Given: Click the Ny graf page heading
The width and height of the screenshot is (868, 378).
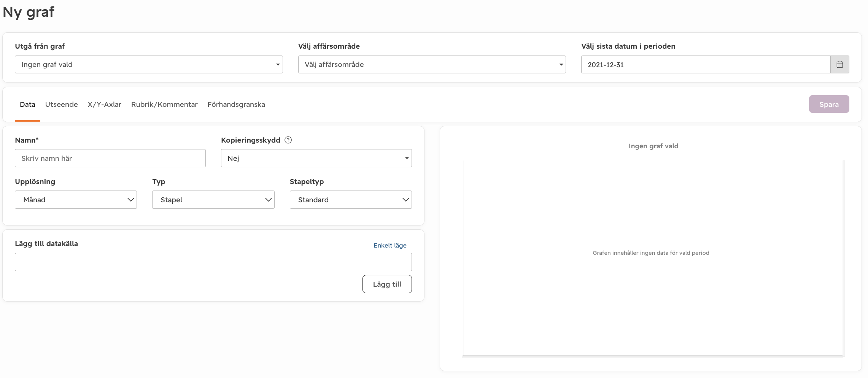Looking at the screenshot, I should point(29,12).
